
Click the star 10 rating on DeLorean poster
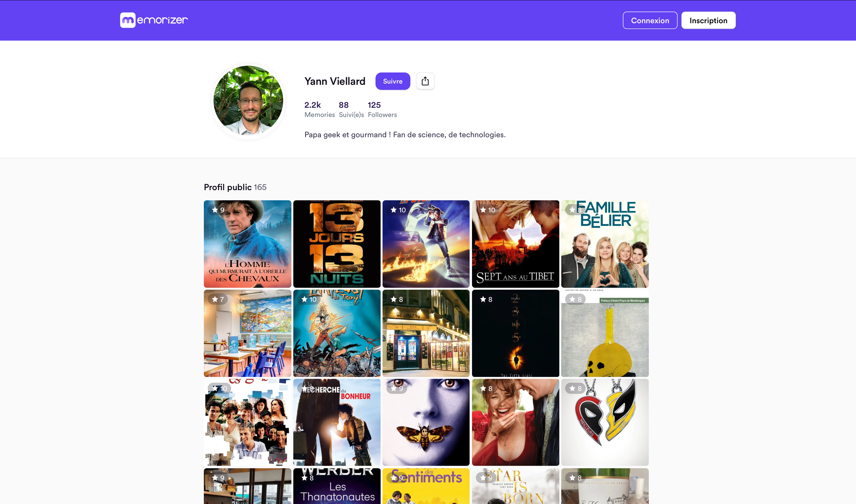(398, 210)
